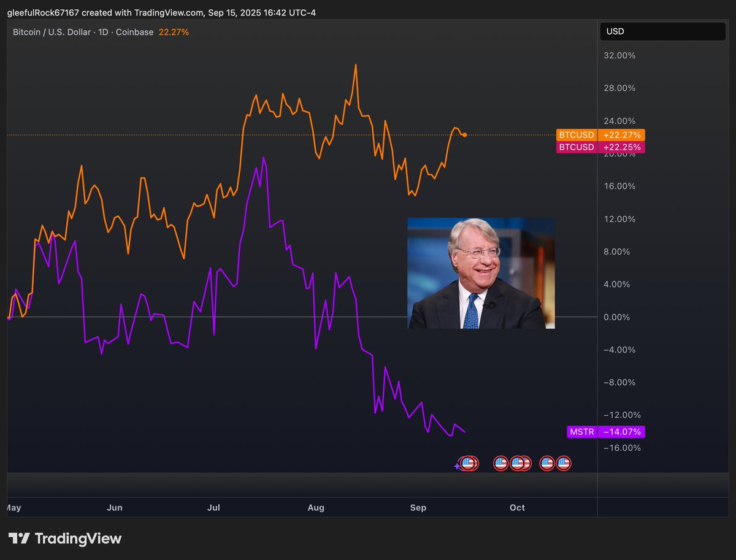The height and width of the screenshot is (560, 736).
Task: Click the Jul label on time axis
Action: (214, 507)
